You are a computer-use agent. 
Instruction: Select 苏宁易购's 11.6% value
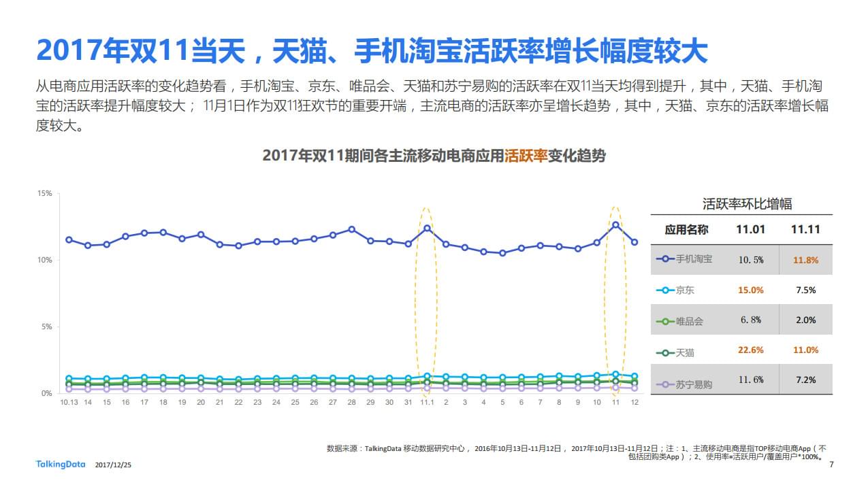coord(750,380)
